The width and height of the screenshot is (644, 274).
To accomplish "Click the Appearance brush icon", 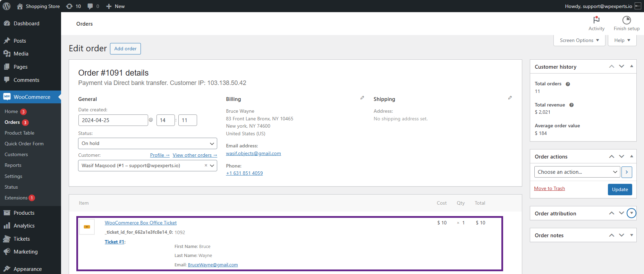I will (x=7, y=269).
